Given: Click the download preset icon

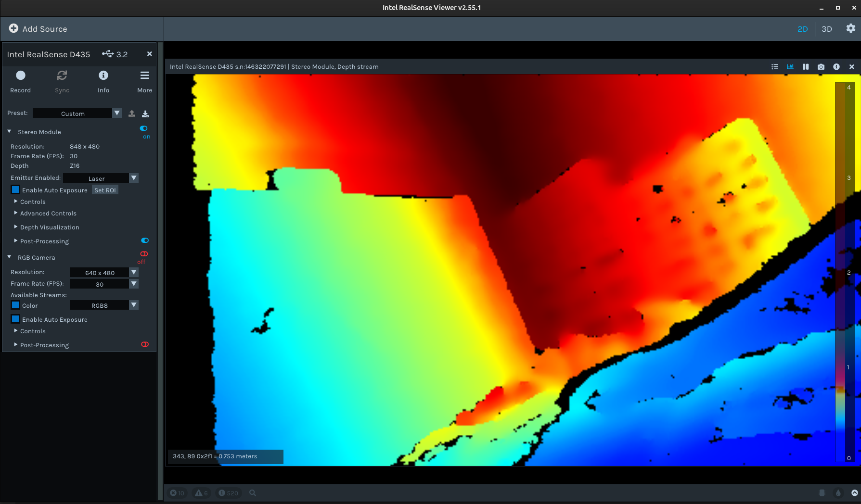Looking at the screenshot, I should pos(145,113).
